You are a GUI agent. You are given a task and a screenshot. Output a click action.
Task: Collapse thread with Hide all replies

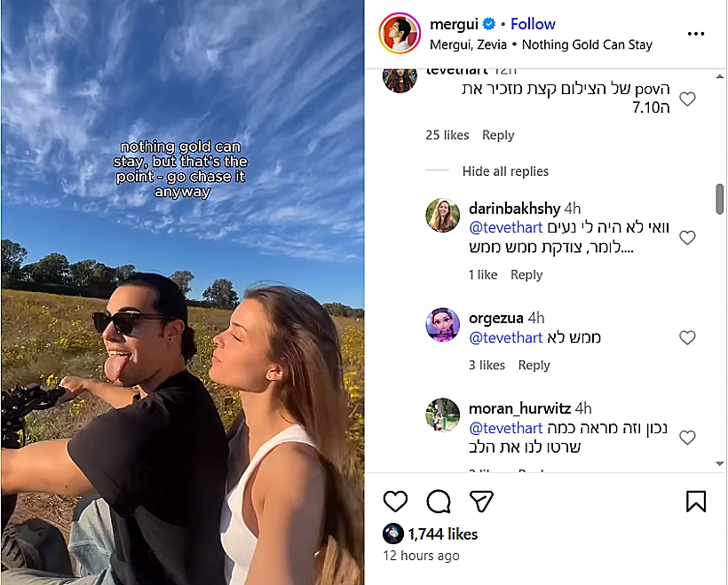505,171
